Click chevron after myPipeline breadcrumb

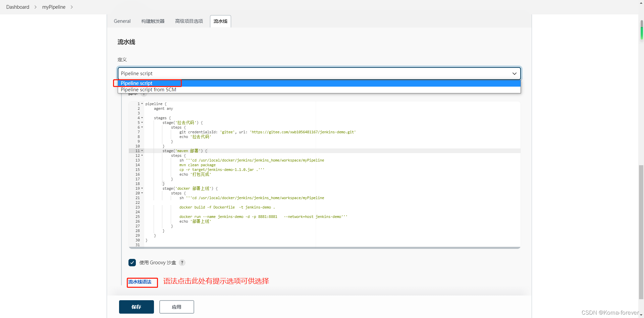[x=72, y=7]
